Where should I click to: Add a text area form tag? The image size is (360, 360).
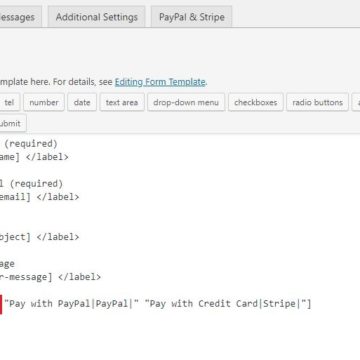[x=122, y=102]
